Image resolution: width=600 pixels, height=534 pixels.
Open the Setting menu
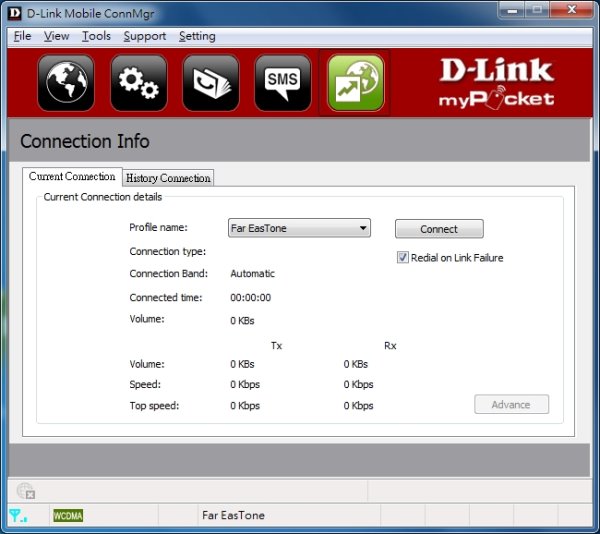tap(197, 36)
